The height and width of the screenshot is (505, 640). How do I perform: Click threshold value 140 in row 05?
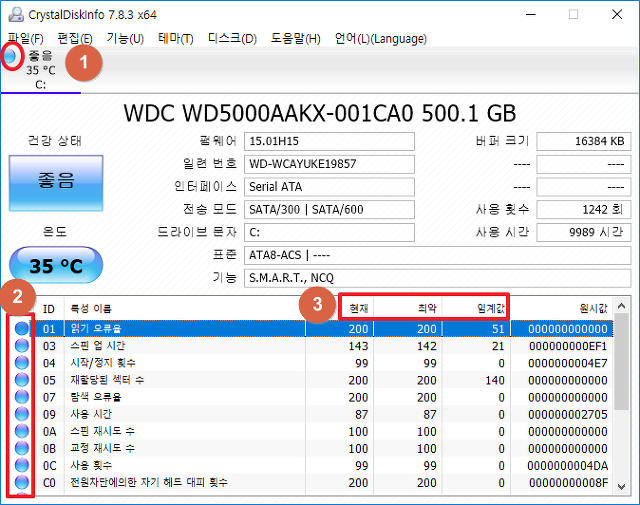point(495,380)
